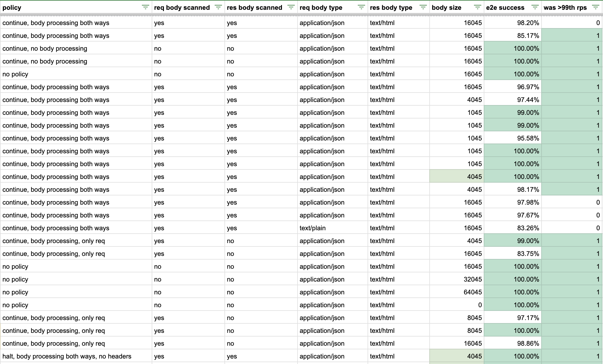Click the text/plain req body type cell

[x=313, y=228]
